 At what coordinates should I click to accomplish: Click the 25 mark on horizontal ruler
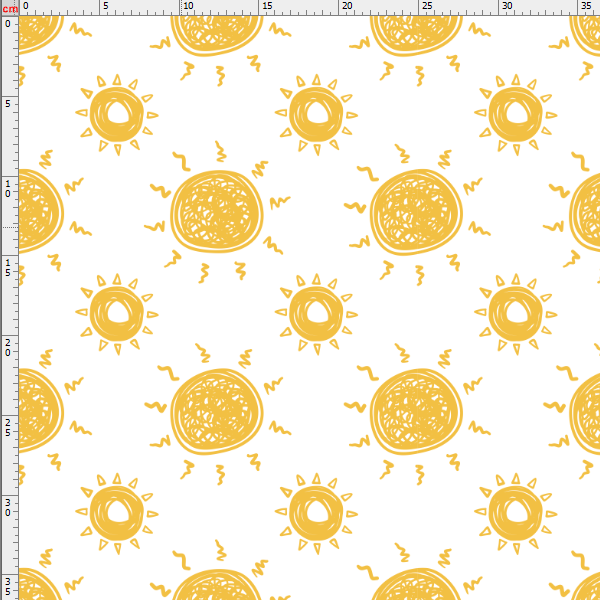tap(427, 6)
